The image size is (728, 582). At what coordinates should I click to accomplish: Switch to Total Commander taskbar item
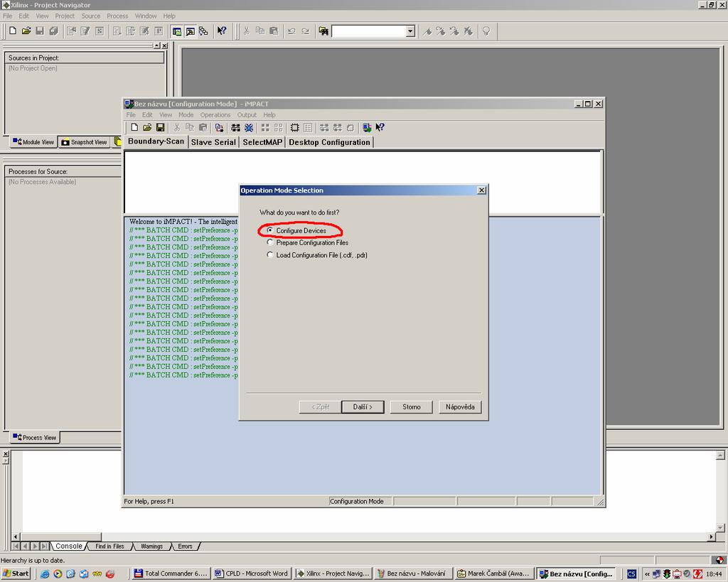click(171, 573)
